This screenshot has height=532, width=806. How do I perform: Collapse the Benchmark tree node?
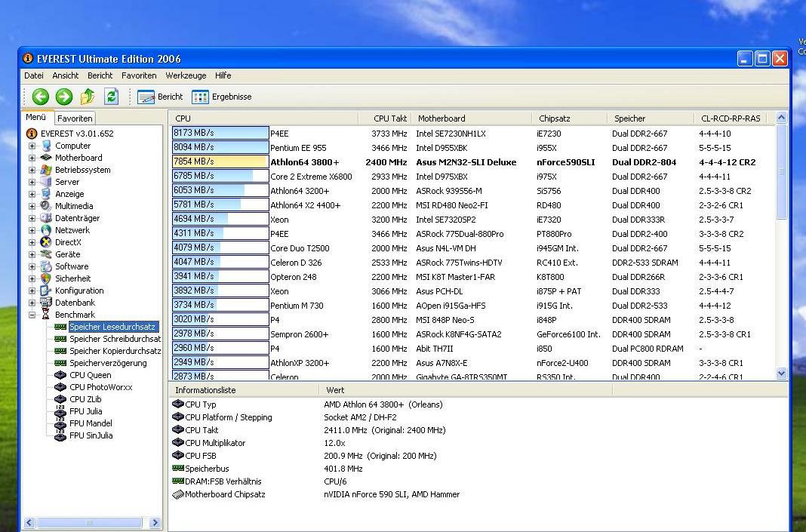tap(32, 315)
